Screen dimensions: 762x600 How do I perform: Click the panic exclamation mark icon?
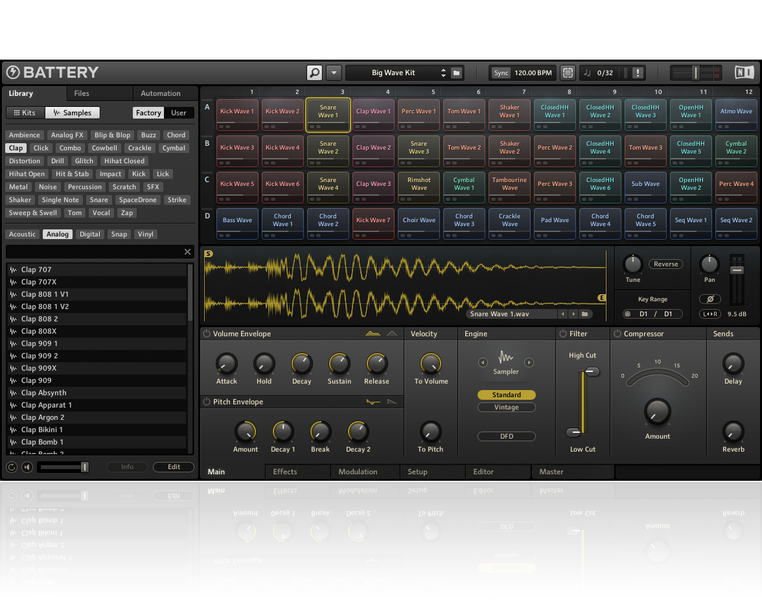638,73
